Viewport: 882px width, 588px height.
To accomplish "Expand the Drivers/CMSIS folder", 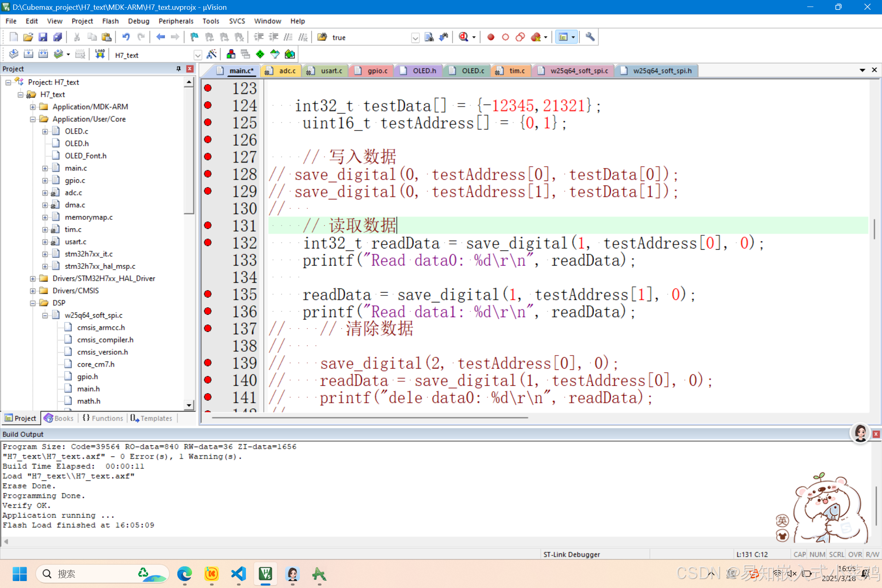I will click(x=33, y=291).
